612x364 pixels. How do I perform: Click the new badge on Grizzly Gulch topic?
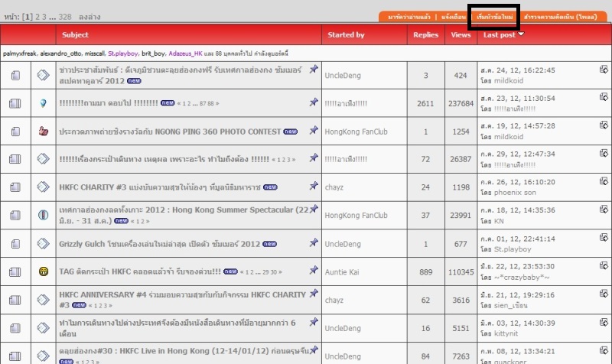point(270,244)
